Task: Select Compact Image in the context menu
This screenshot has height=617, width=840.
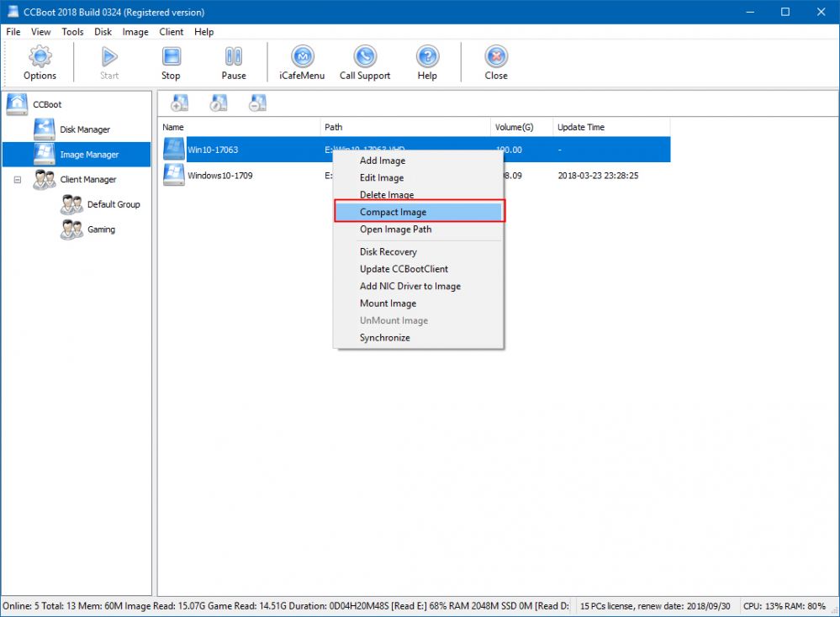Action: [x=419, y=212]
